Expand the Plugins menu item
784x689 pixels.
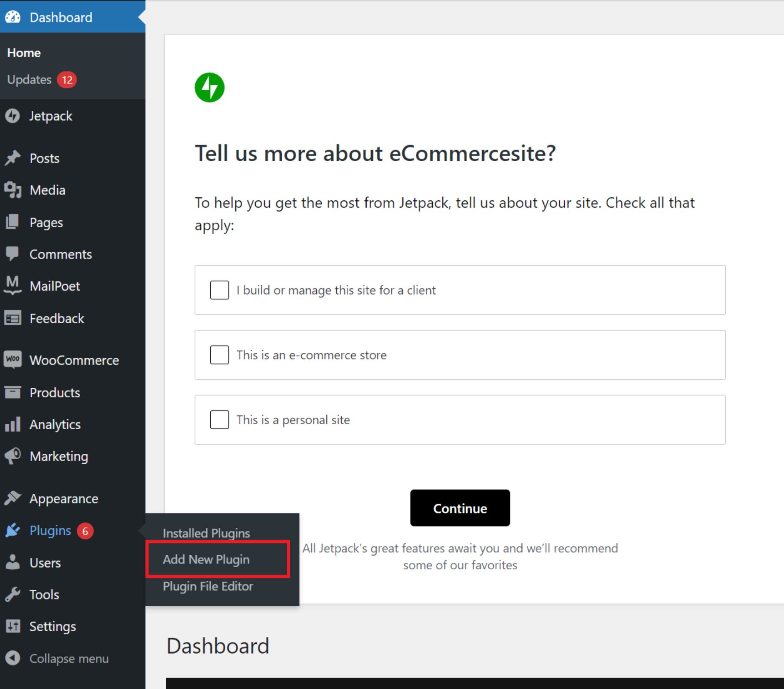50,531
